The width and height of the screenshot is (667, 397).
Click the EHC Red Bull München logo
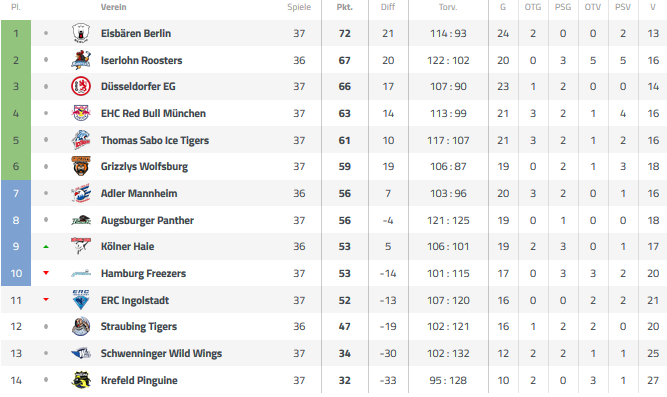click(81, 113)
